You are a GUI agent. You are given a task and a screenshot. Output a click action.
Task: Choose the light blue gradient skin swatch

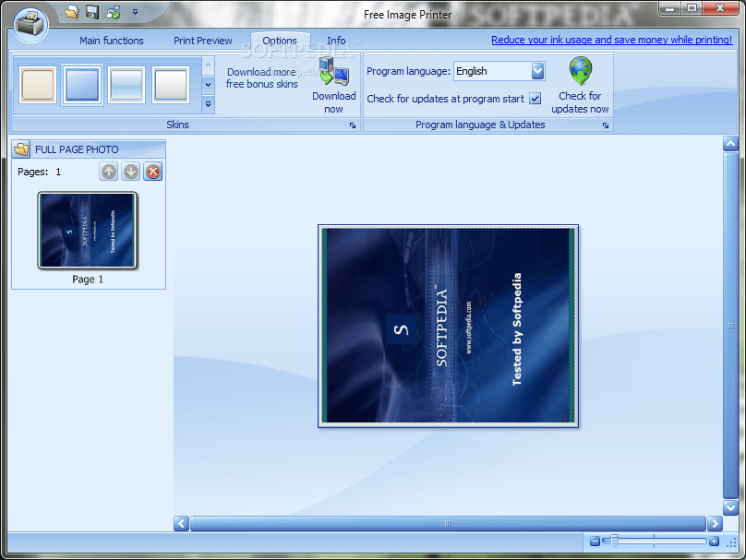click(126, 85)
